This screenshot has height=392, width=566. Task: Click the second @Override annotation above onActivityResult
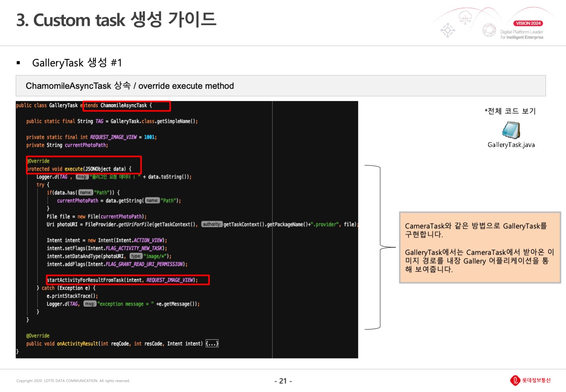click(38, 336)
